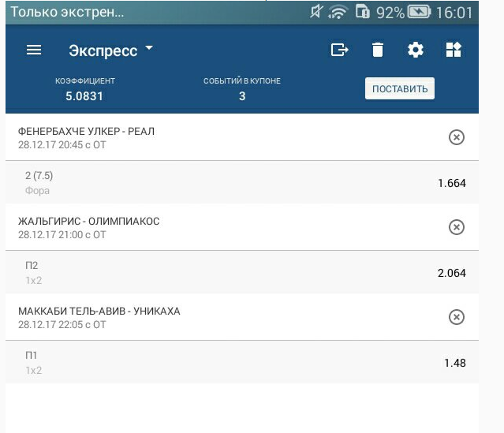Viewport: 504px width, 433px height.
Task: Remove Фенербахче Улкер - Реал event
Action: 456,137
